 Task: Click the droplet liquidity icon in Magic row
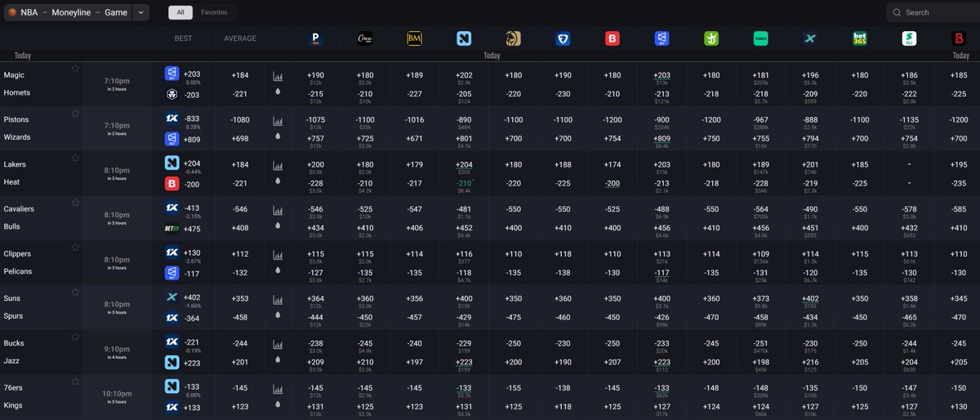278,92
